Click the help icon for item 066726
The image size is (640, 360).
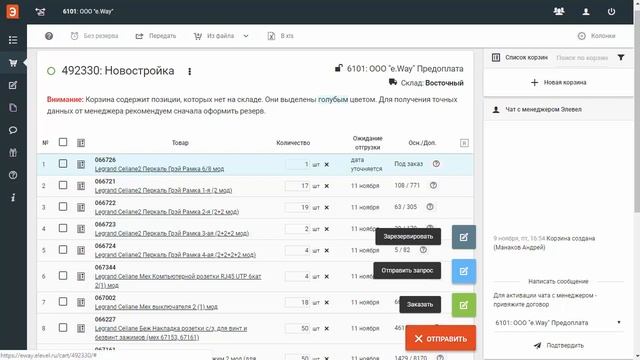tap(436, 164)
